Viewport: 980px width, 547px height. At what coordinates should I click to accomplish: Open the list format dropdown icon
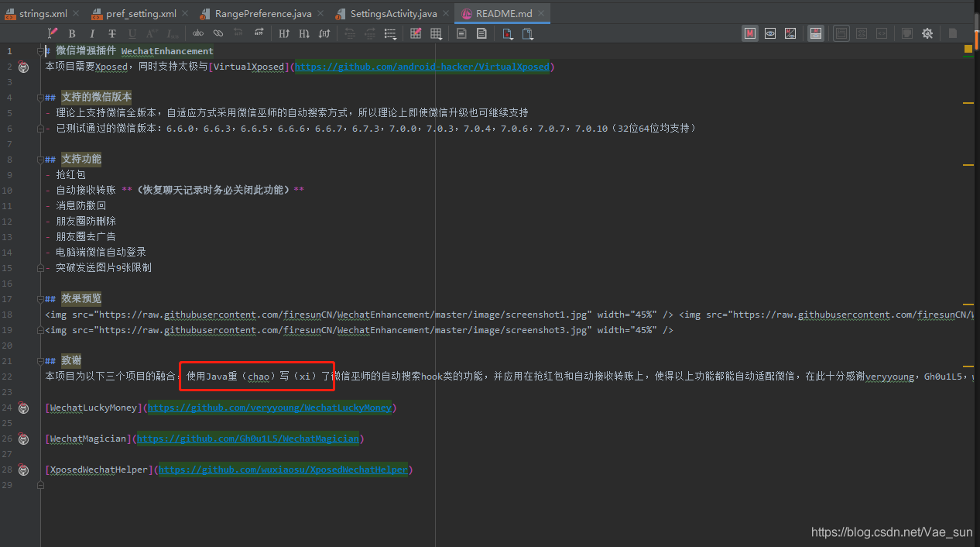pos(391,33)
